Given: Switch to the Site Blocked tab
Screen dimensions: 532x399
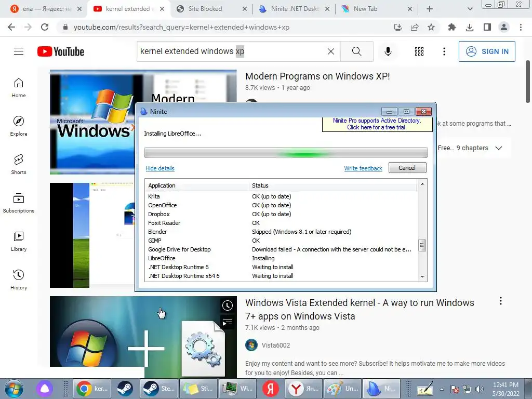Looking at the screenshot, I should (x=212, y=9).
